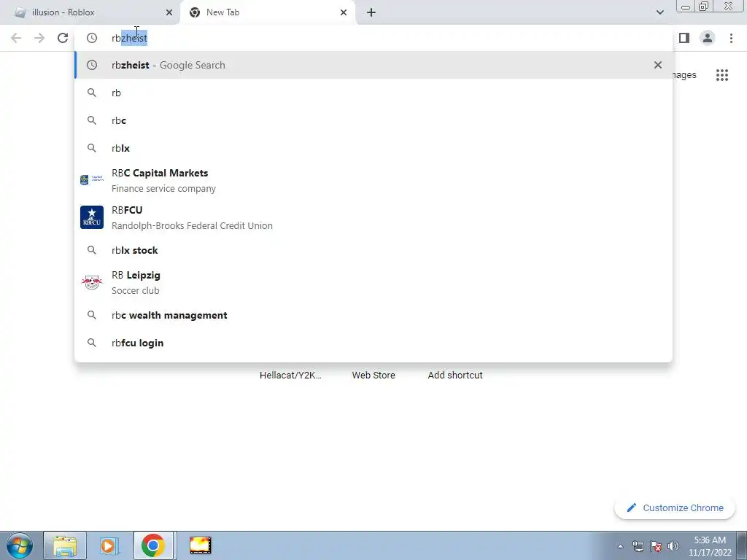Click the RBC Capital Markets logo
This screenshot has height=560, width=747.
coord(92,179)
